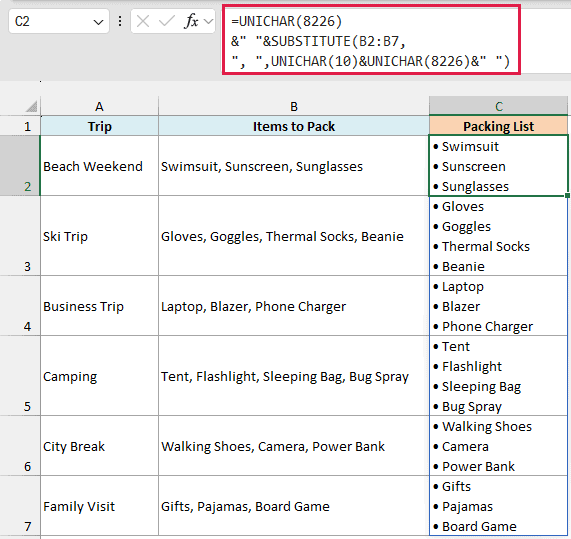Select the Business Trip cell
Image resolution: width=571 pixels, height=539 pixels.
pyautogui.click(x=99, y=306)
